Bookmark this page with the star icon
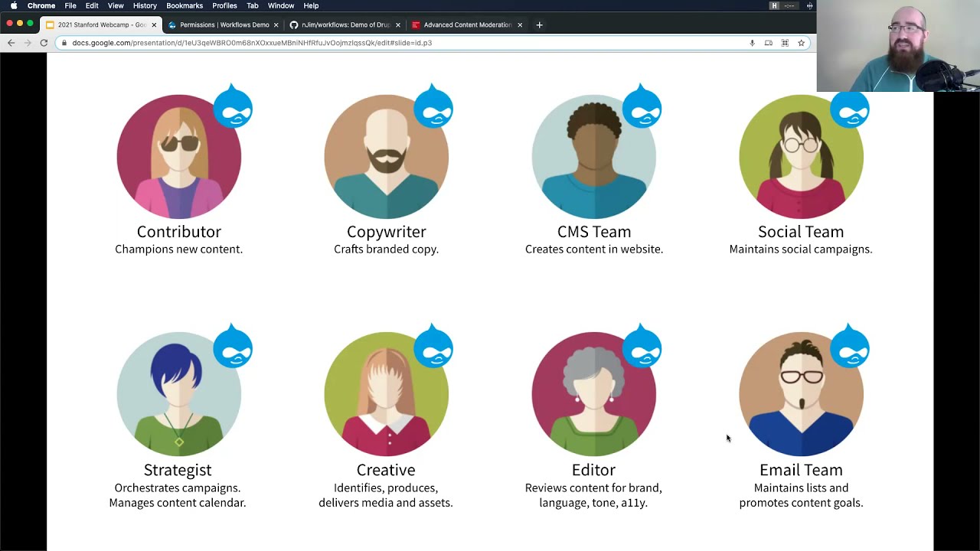The height and width of the screenshot is (551, 980). pyautogui.click(x=801, y=43)
